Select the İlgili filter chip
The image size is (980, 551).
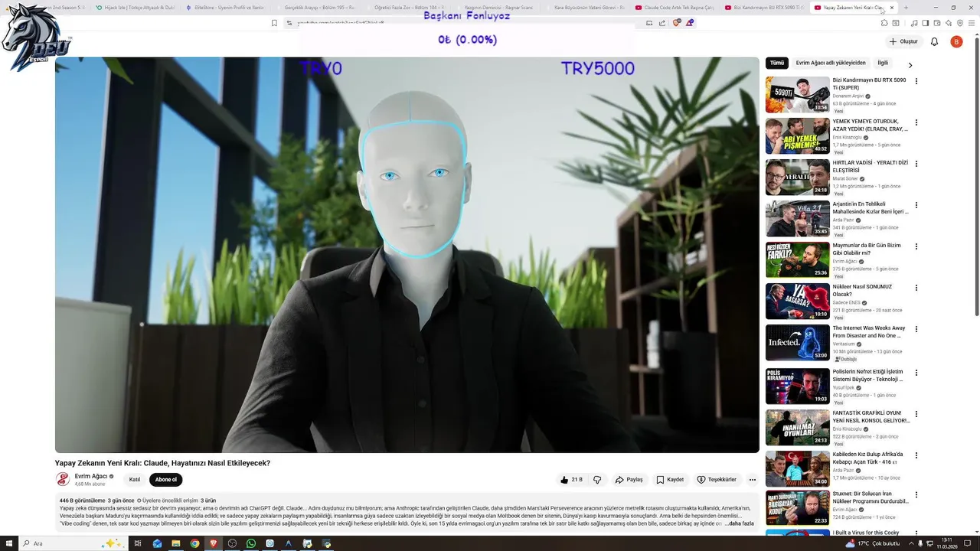883,63
